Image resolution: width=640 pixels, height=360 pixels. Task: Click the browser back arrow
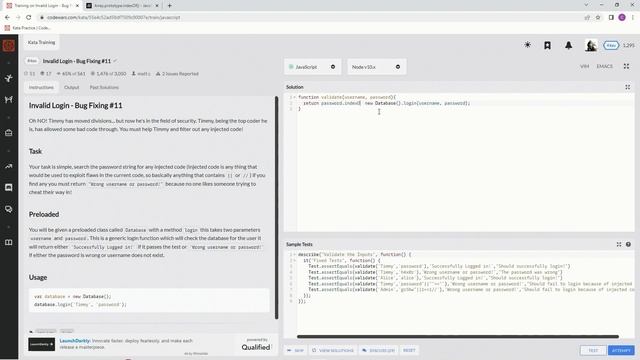(x=7, y=18)
